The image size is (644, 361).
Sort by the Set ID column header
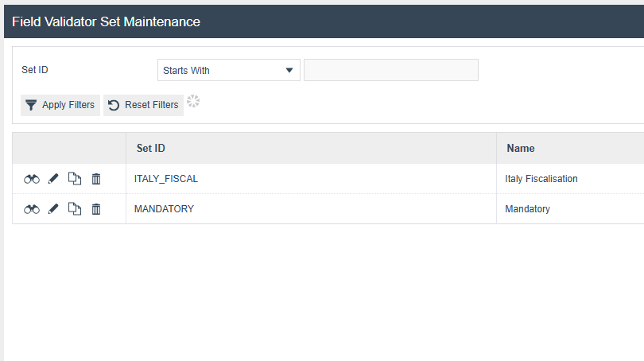(x=151, y=148)
